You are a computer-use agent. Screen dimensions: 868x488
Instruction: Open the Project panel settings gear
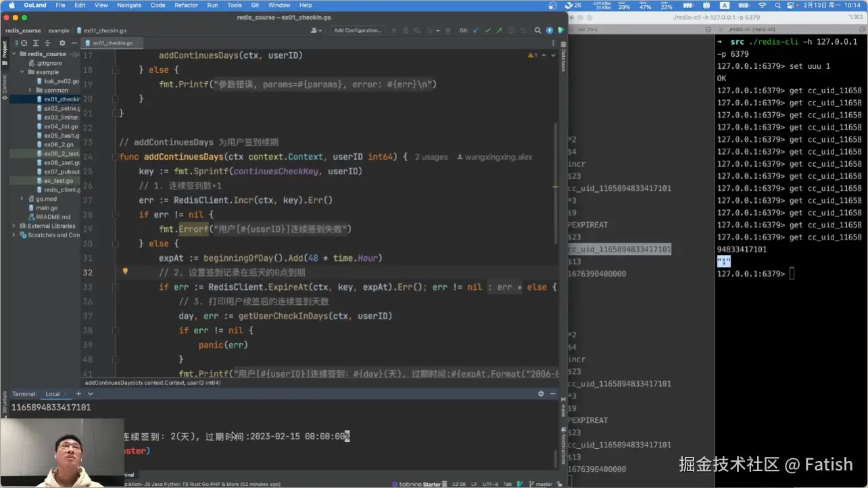(62, 43)
